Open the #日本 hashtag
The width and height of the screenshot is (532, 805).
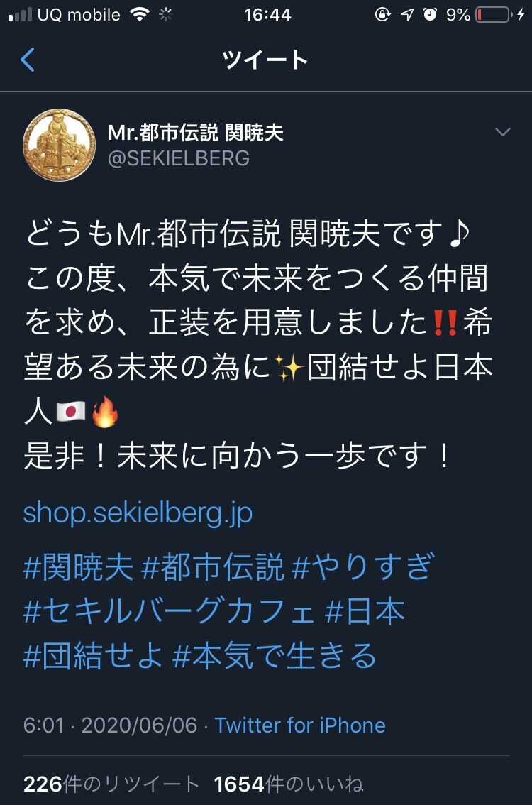click(x=365, y=611)
